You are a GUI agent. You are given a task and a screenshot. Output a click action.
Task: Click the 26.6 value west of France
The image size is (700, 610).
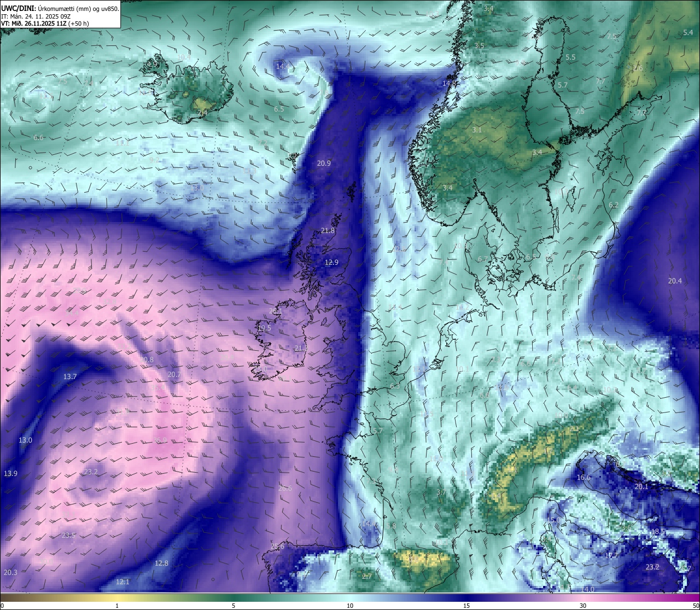pyautogui.click(x=285, y=489)
